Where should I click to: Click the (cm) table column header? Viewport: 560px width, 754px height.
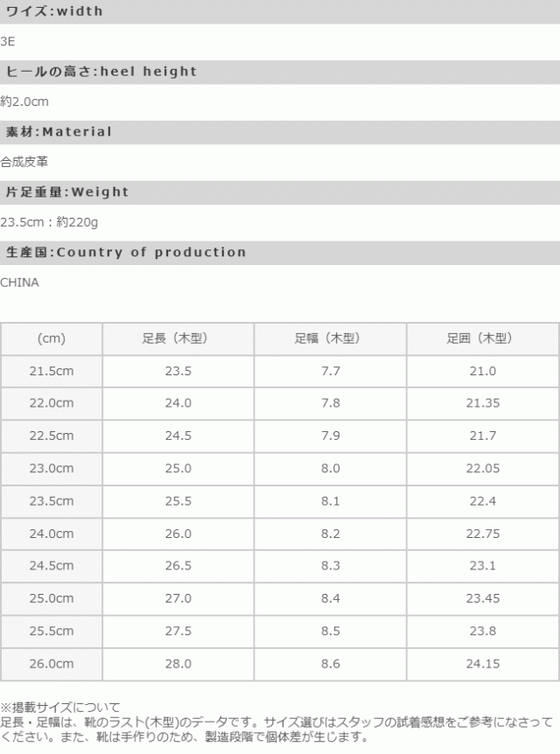pos(52,339)
